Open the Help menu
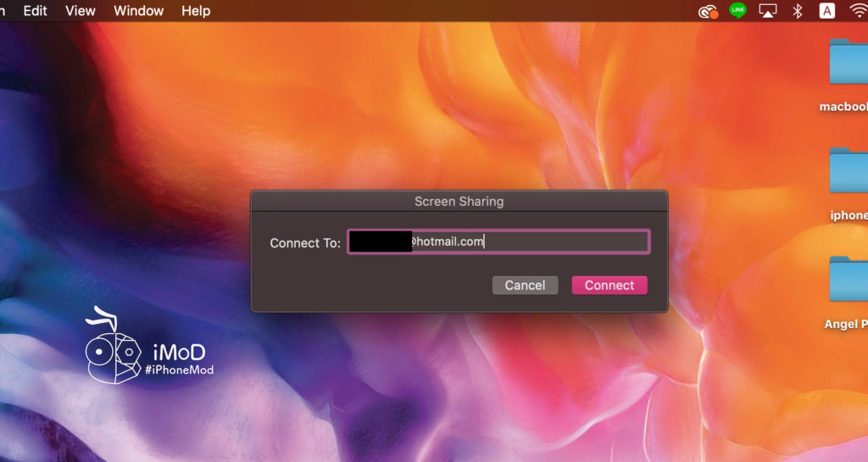 196,10
